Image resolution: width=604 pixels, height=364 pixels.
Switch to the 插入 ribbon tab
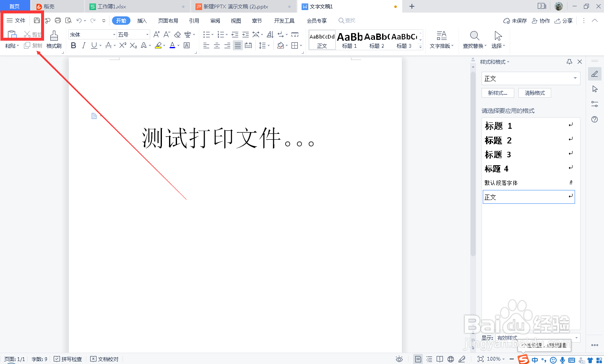click(x=143, y=20)
